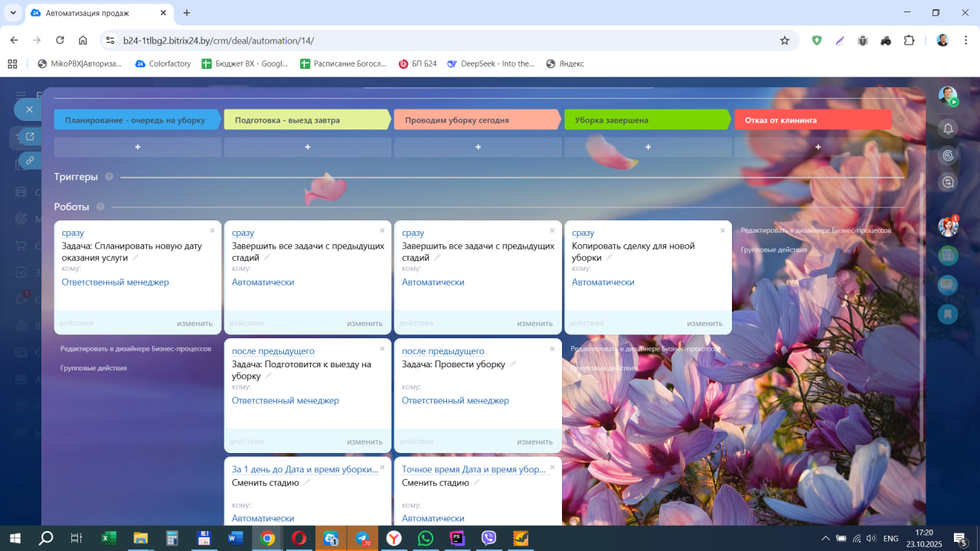The width and height of the screenshot is (980, 551).
Task: Add a trigger under 'Подготовка - выезд завтра'
Action: 308,147
